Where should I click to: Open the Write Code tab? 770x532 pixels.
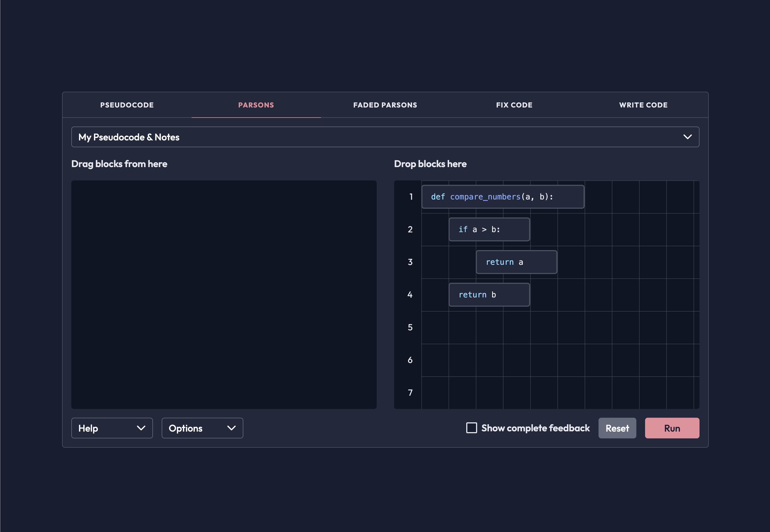point(643,105)
